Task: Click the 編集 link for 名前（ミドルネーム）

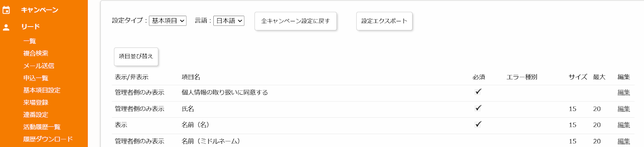Action: (624, 141)
